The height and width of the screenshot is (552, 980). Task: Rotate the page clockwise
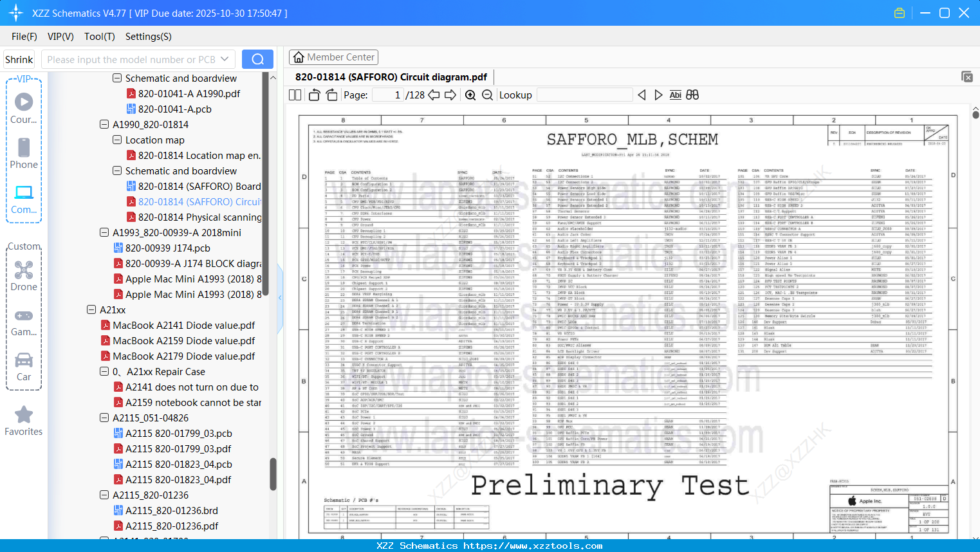tap(331, 95)
